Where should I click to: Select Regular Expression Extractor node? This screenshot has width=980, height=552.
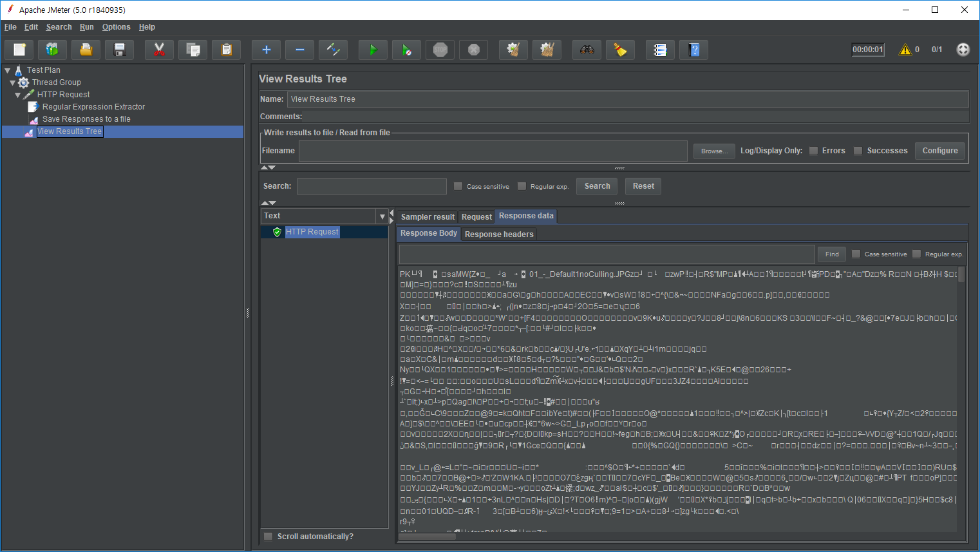click(93, 107)
